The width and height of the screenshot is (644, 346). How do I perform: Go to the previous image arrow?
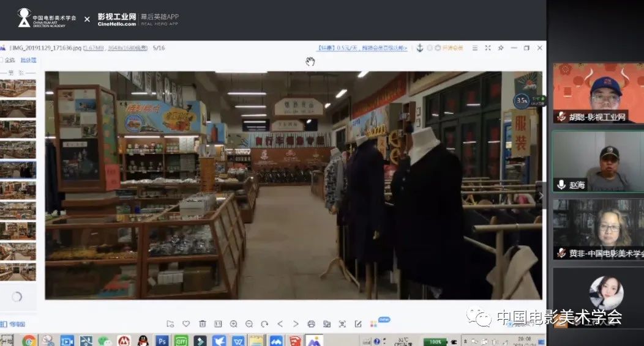(280, 324)
